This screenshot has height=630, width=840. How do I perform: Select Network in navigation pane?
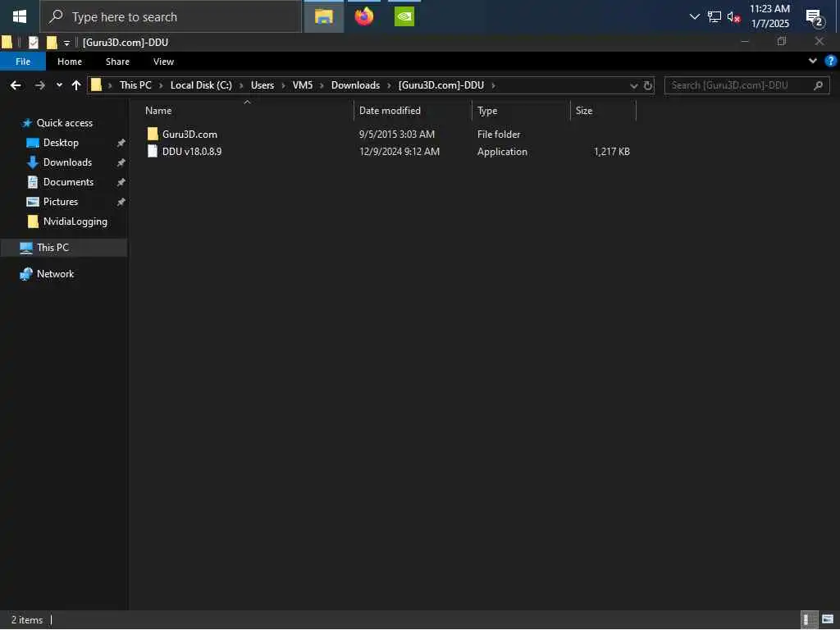pyautogui.click(x=55, y=274)
